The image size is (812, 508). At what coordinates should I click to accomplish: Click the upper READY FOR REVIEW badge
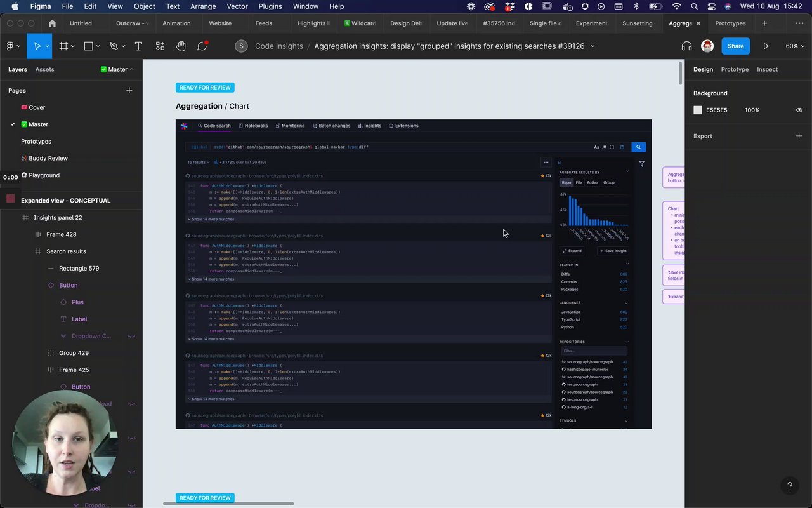pos(205,88)
